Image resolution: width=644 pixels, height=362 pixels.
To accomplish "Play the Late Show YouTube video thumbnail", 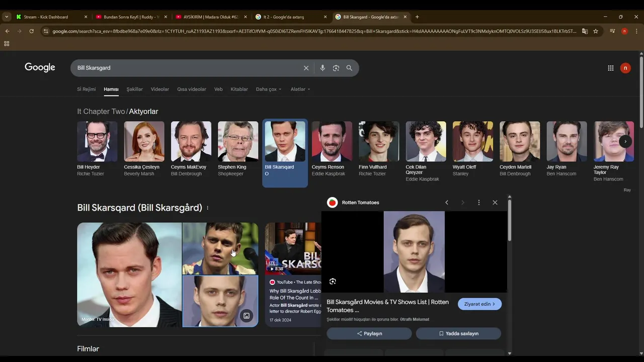I will click(293, 248).
